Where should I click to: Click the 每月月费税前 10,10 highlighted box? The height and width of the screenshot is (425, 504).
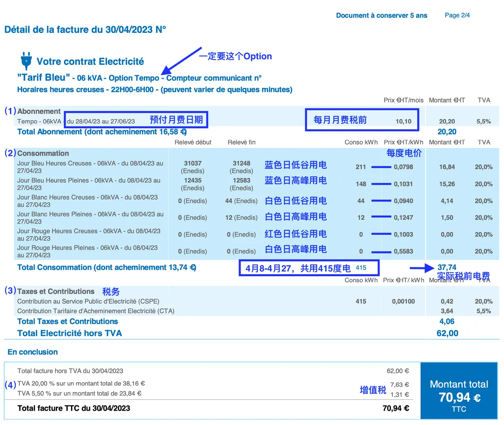[362, 120]
